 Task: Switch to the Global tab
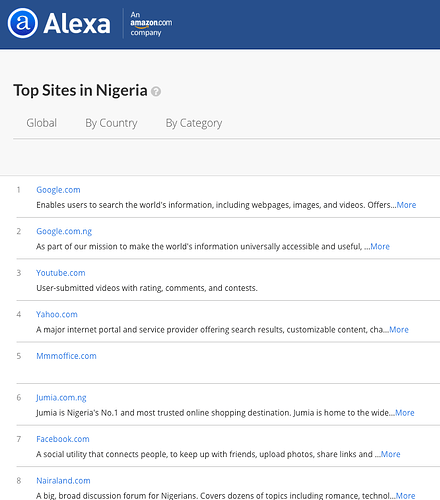[x=42, y=123]
